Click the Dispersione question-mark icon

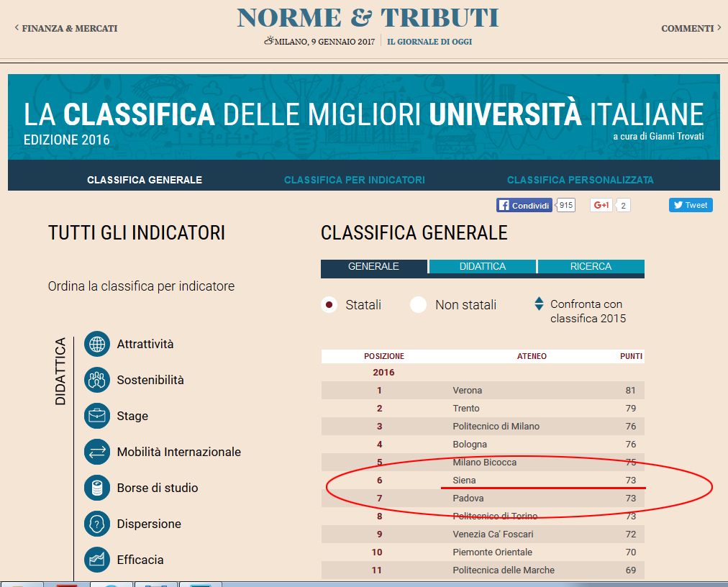97,524
